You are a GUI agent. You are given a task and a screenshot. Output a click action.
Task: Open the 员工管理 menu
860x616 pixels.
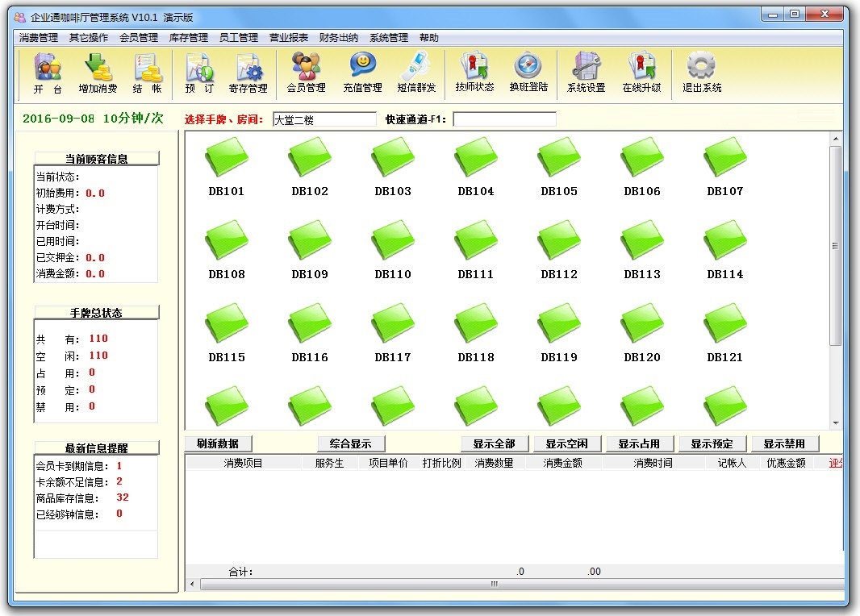click(238, 37)
